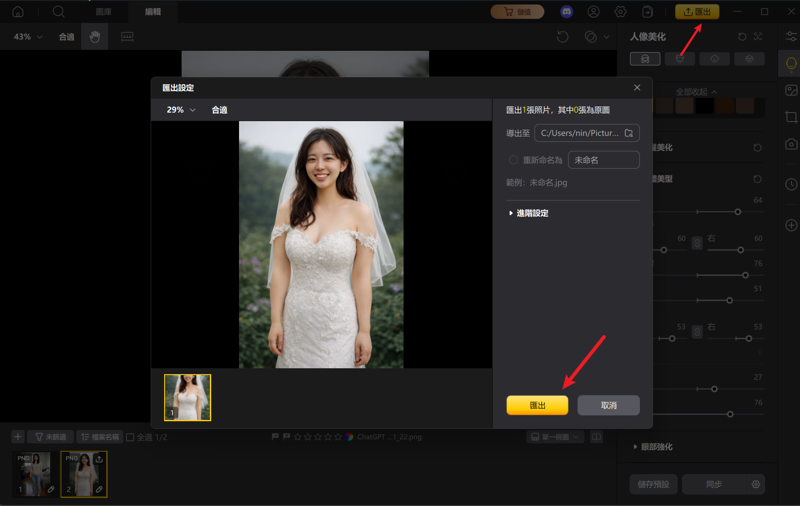Tick the 全選 select-all checkbox
This screenshot has height=506, width=800.
130,437
